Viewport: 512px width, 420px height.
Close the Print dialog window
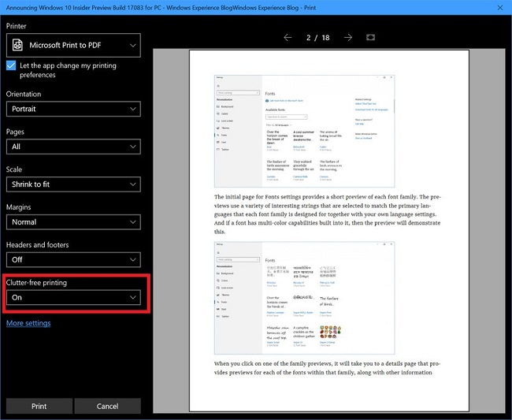click(502, 8)
